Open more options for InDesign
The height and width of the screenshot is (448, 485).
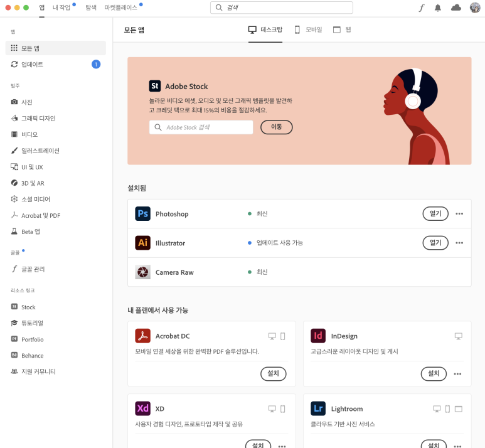457,374
